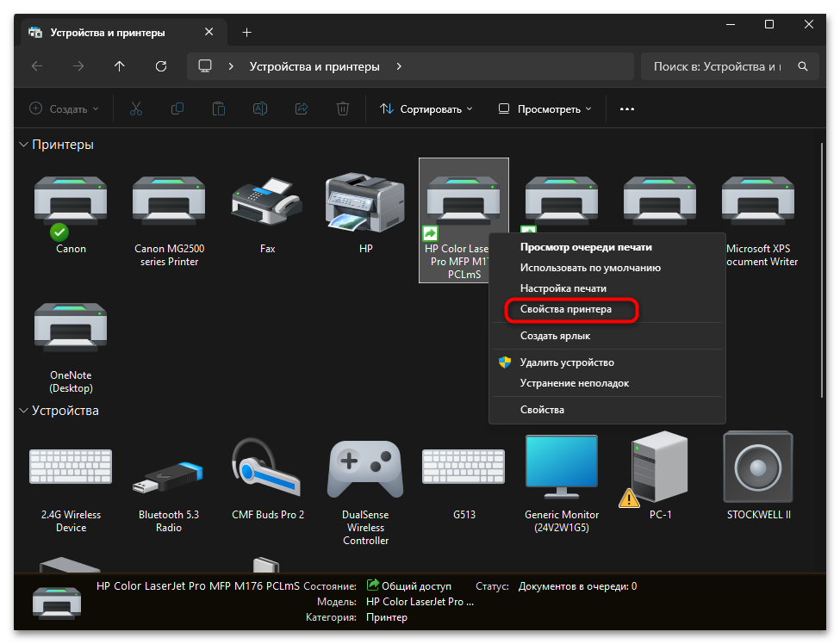840x644 pixels.
Task: Select STOCKWELL II speaker device
Action: pyautogui.click(x=758, y=467)
